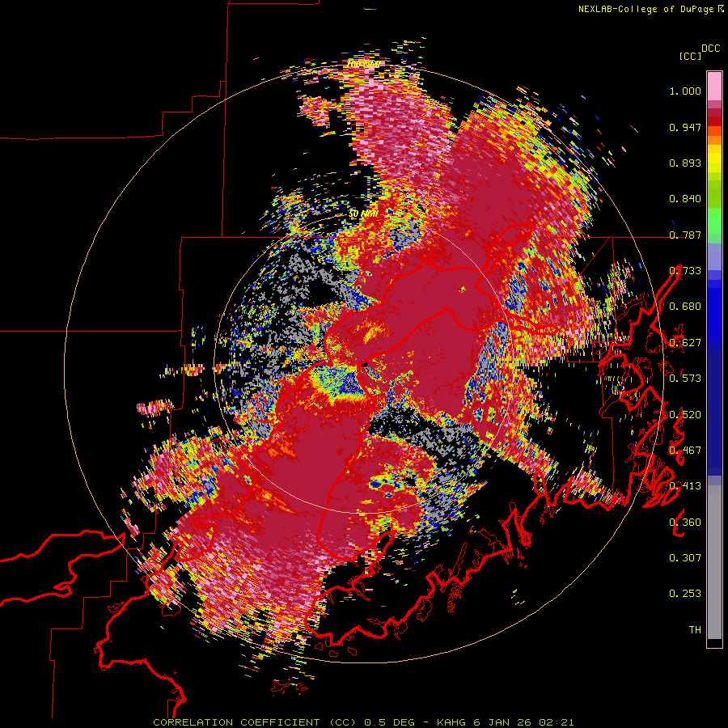This screenshot has width=728, height=728.
Task: Select the 0.253 legend value
Action: 685,594
